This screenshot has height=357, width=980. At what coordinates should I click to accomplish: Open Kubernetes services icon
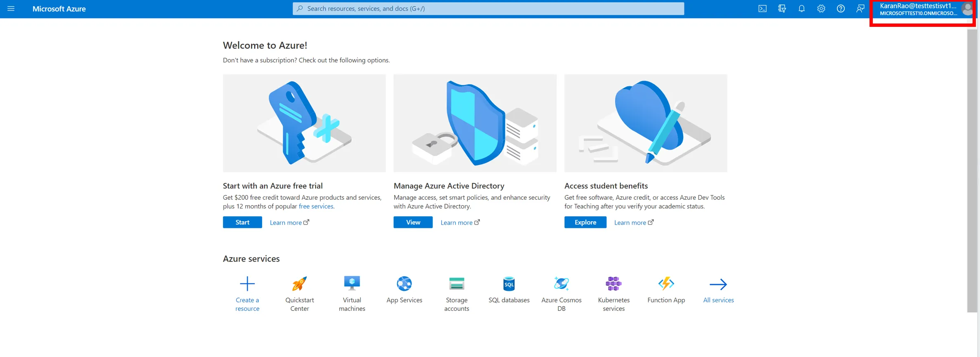point(614,284)
